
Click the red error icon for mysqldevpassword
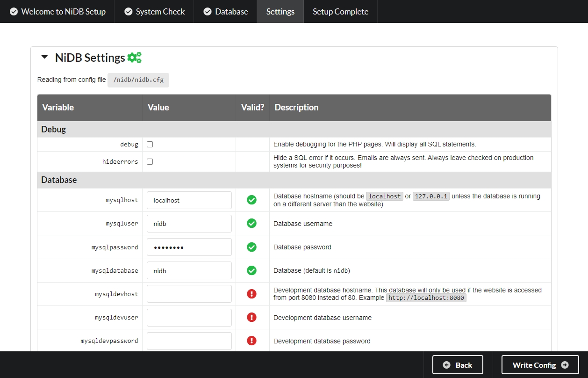point(251,341)
